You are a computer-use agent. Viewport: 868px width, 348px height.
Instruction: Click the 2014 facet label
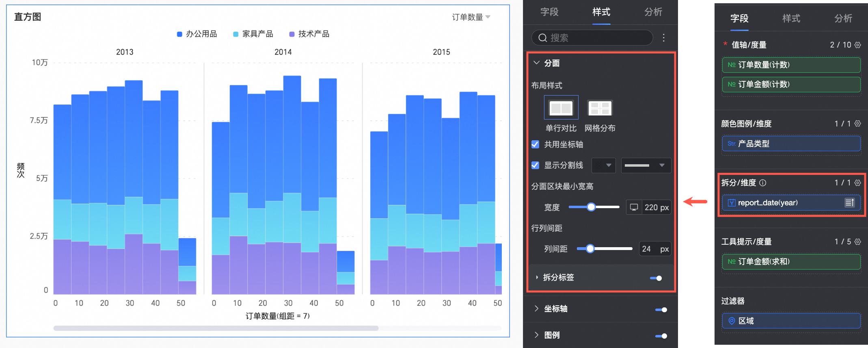[x=283, y=52]
